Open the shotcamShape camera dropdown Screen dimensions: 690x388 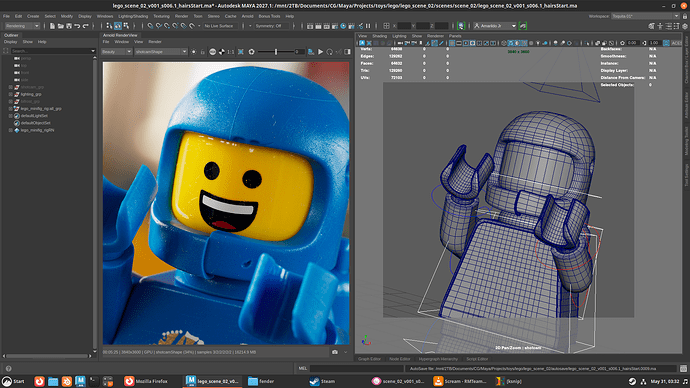coord(161,52)
